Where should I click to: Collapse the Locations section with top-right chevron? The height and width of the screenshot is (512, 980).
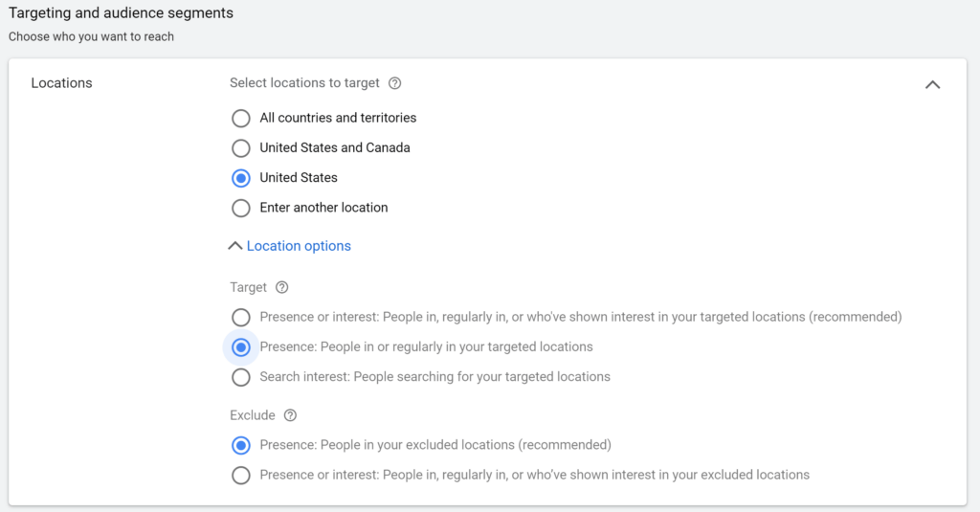pyautogui.click(x=932, y=84)
